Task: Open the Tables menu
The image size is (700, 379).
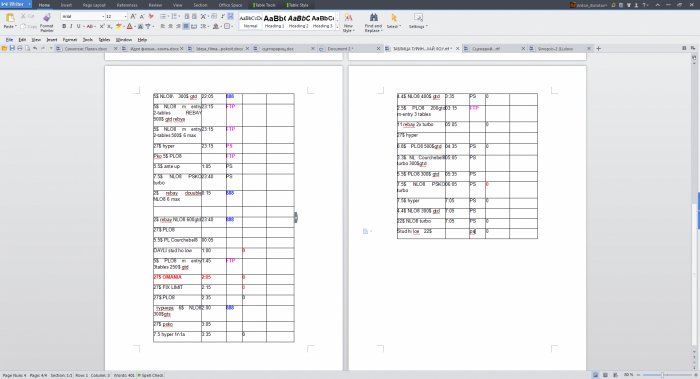Action: point(104,40)
